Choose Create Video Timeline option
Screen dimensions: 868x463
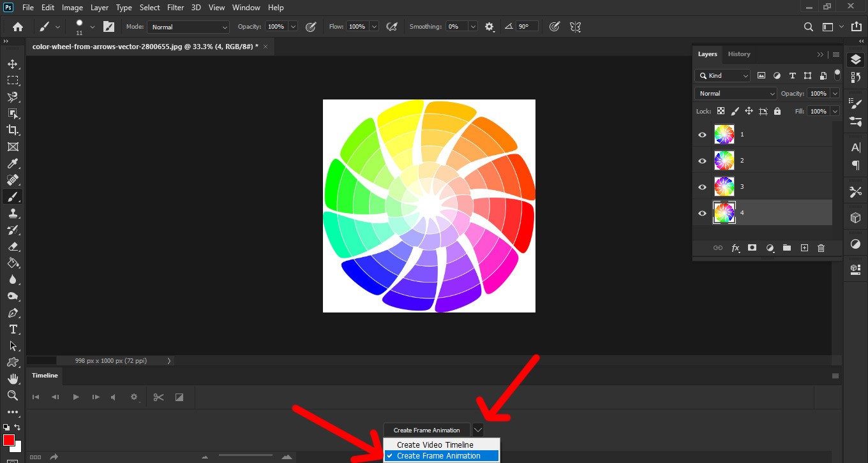[x=435, y=445]
